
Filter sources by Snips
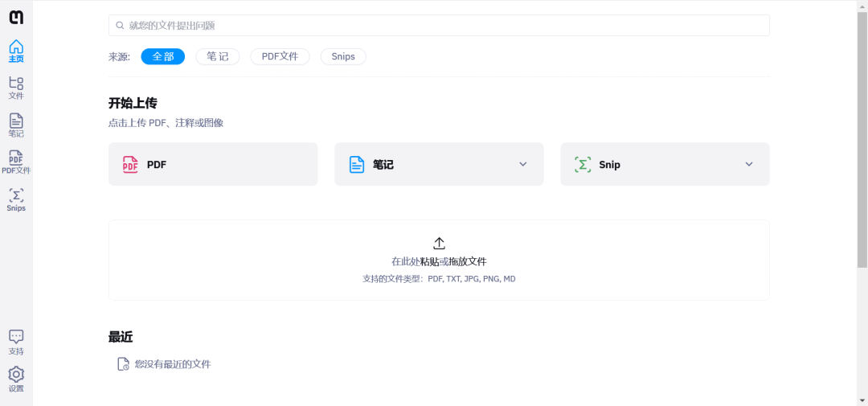pyautogui.click(x=343, y=56)
